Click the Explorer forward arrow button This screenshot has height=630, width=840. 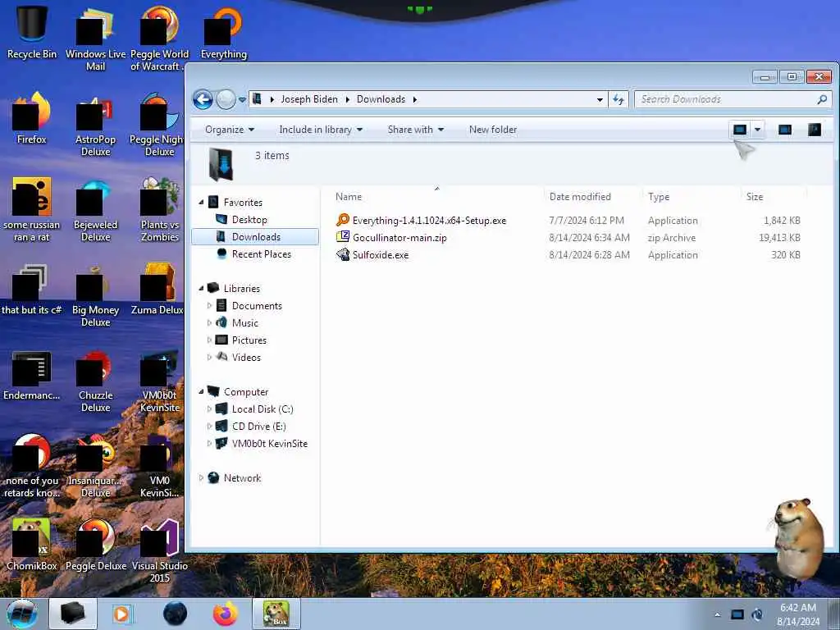226,99
